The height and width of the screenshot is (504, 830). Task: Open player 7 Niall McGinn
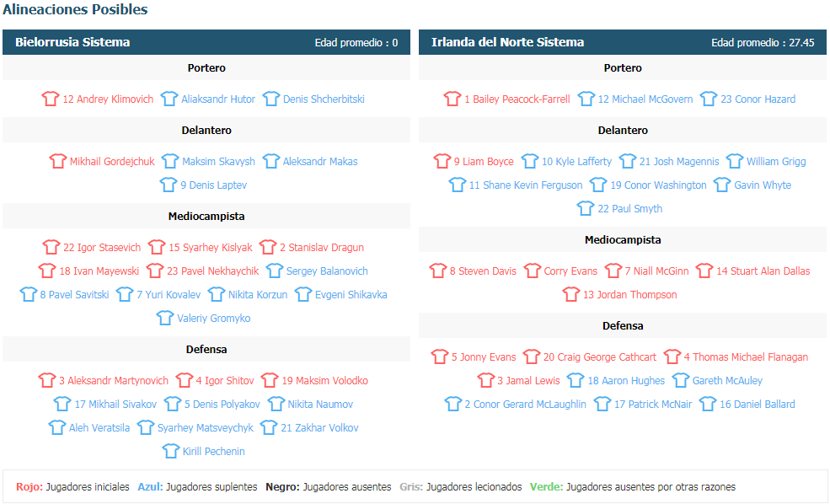657,271
